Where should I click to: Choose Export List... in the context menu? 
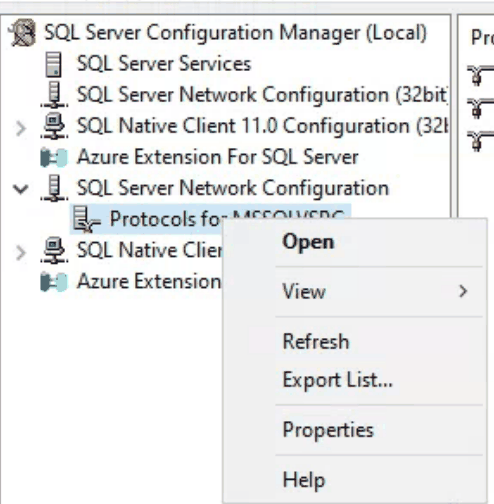[x=354, y=380]
